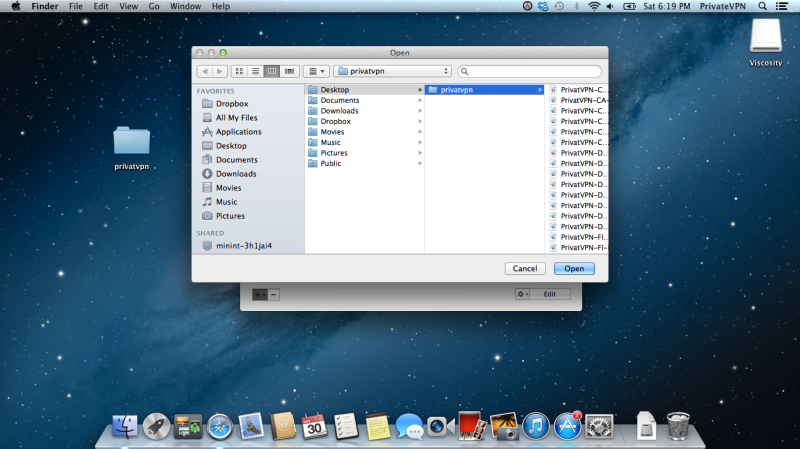
Task: Click the Open button
Action: (x=574, y=268)
